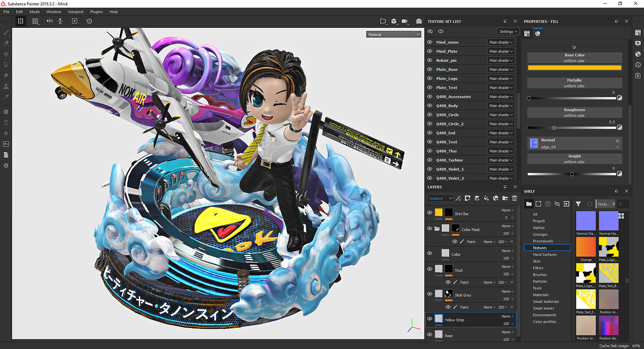
Task: Select the Clone stamp tool
Action: tap(6, 86)
